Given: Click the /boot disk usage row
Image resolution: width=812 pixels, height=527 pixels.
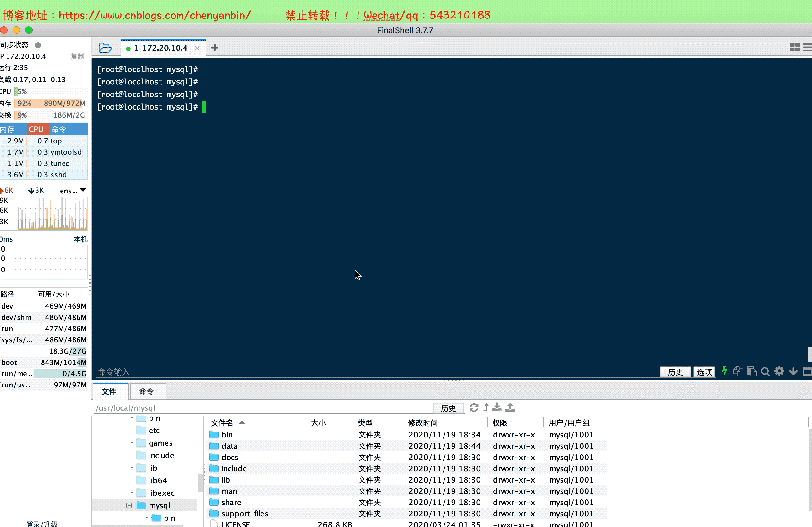Looking at the screenshot, I should pyautogui.click(x=44, y=362).
